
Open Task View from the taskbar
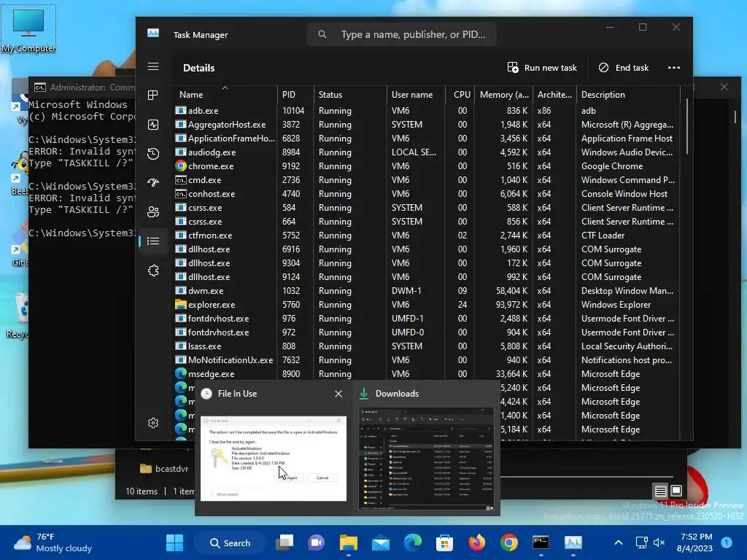(285, 542)
